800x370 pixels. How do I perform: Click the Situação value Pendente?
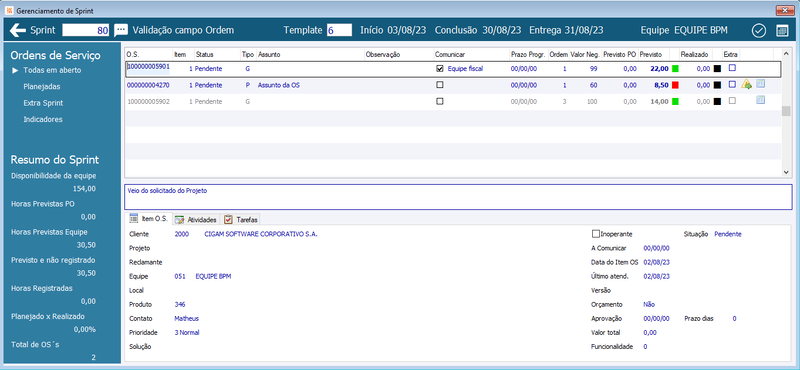(x=728, y=234)
